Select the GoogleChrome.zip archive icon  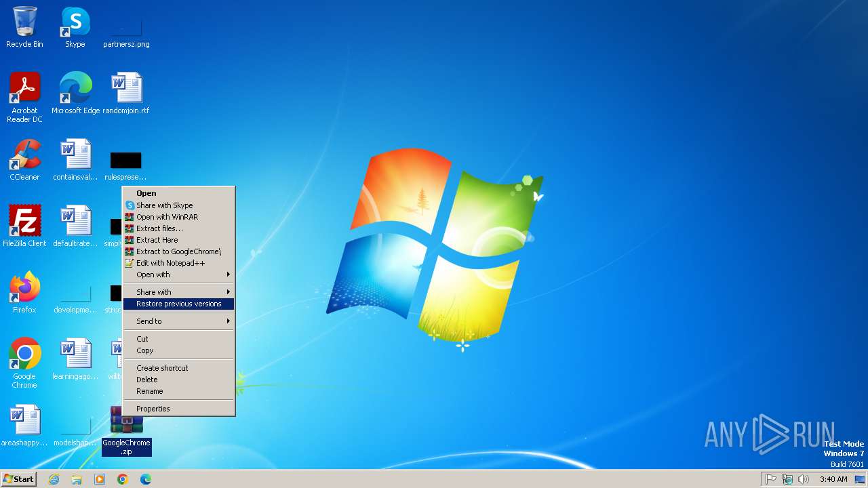point(126,431)
